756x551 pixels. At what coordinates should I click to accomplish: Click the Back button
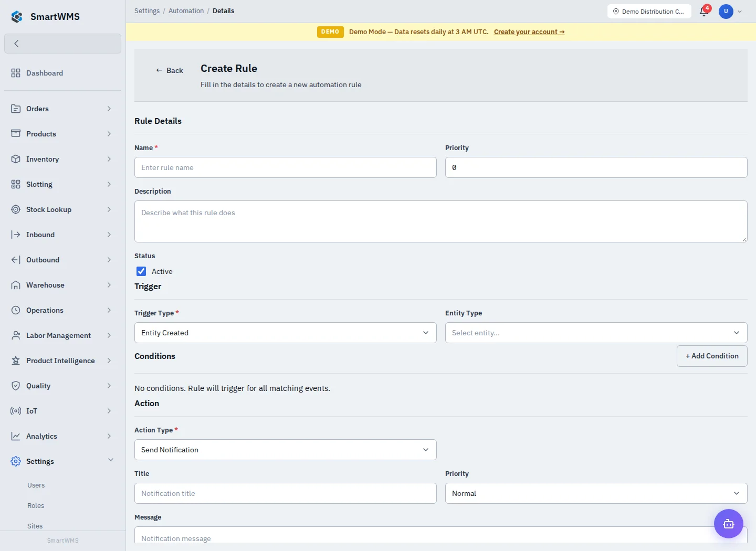(169, 70)
